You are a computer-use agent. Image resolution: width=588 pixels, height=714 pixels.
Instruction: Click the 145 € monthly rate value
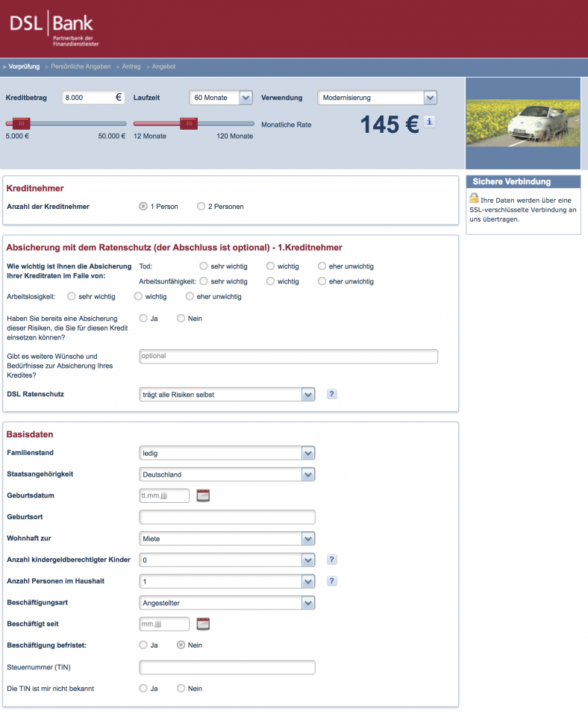(390, 125)
